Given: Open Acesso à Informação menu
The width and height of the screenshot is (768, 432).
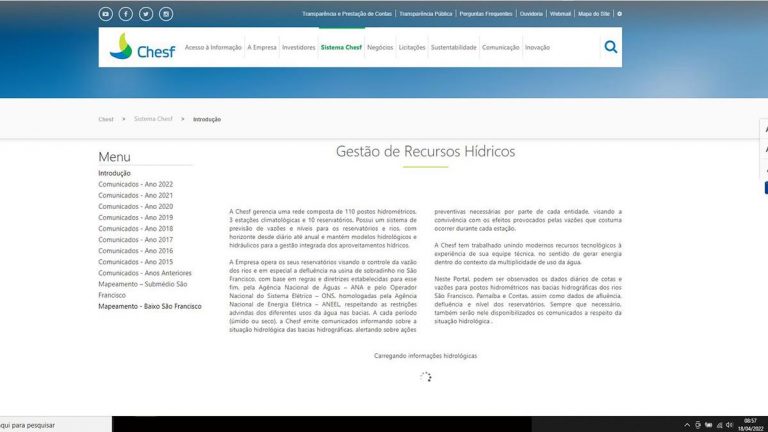Looking at the screenshot, I should pyautogui.click(x=213, y=48).
